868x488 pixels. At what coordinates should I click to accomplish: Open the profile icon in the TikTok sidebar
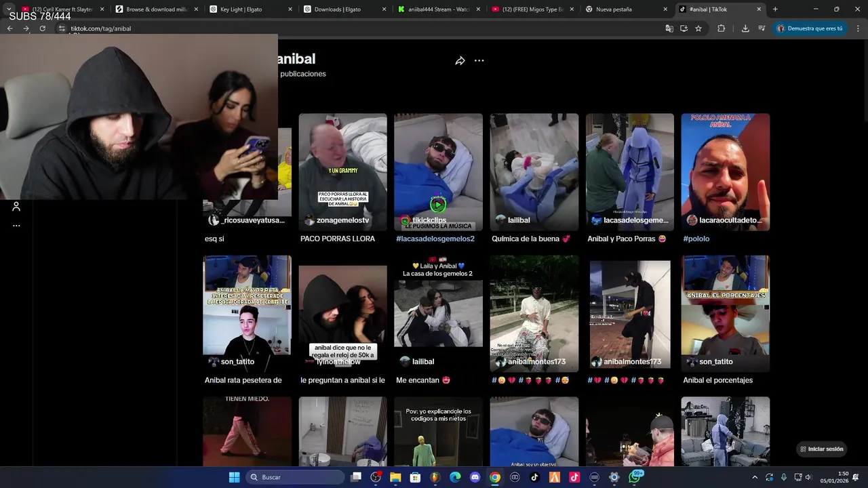(x=16, y=207)
